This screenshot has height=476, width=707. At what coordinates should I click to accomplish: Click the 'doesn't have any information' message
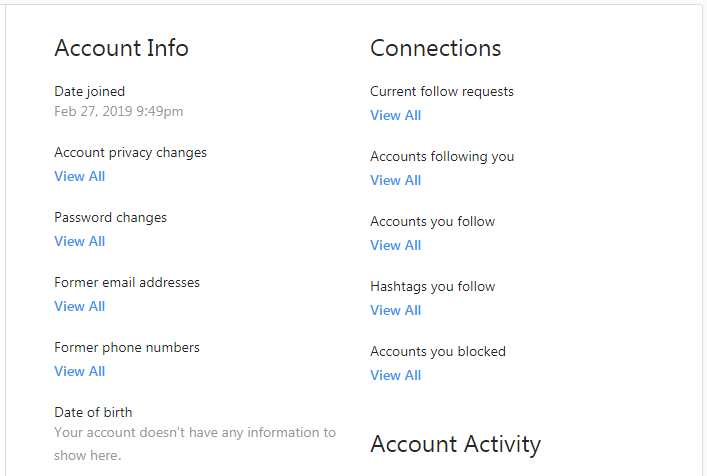point(195,444)
